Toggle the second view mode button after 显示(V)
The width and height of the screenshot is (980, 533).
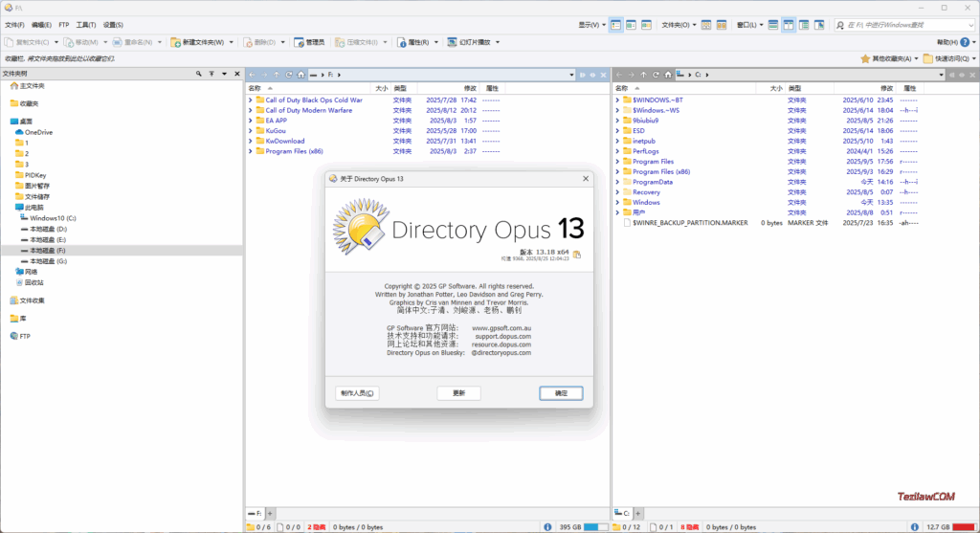pos(632,25)
